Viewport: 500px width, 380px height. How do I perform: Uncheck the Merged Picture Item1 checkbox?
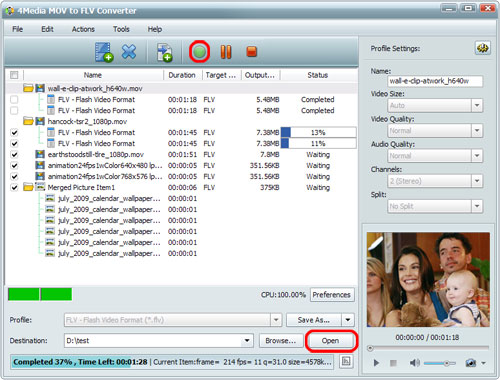pyautogui.click(x=14, y=187)
